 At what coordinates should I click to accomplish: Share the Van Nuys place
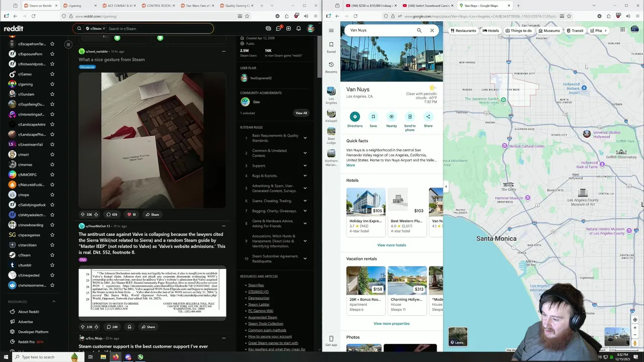pyautogui.click(x=428, y=120)
